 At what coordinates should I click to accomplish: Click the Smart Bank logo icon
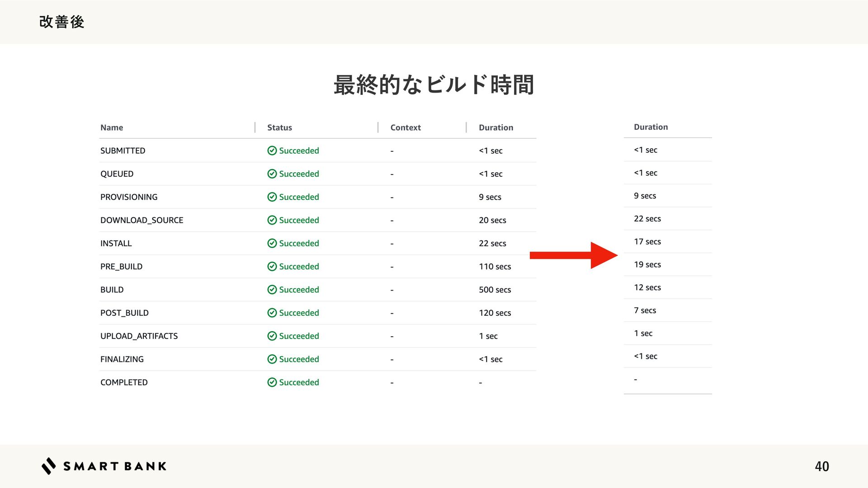[x=49, y=466]
